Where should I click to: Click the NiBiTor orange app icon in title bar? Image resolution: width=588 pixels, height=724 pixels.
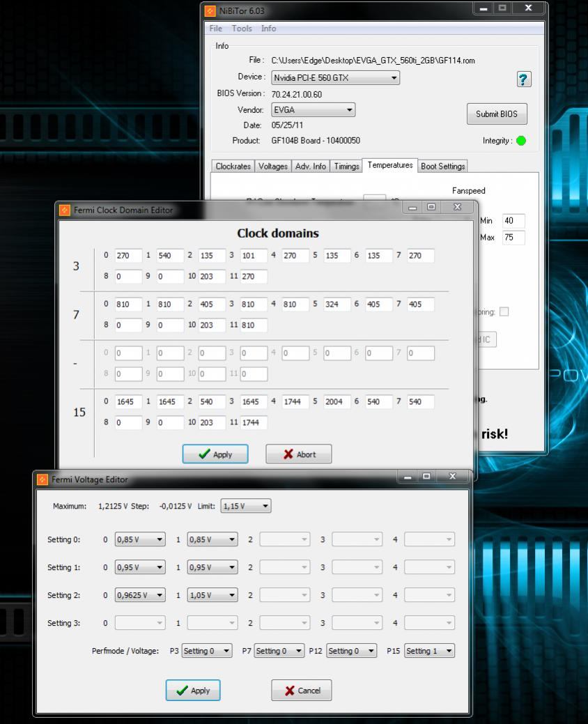coord(210,10)
